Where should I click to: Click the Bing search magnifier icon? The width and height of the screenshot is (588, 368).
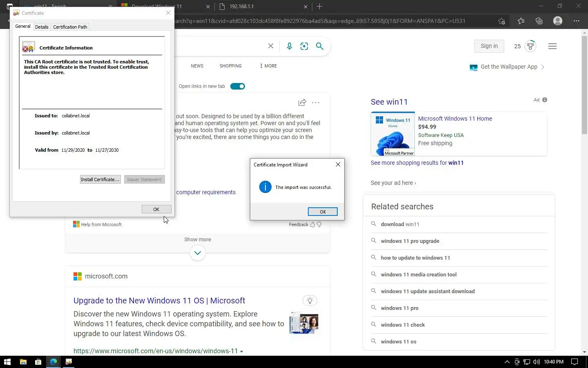320,46
